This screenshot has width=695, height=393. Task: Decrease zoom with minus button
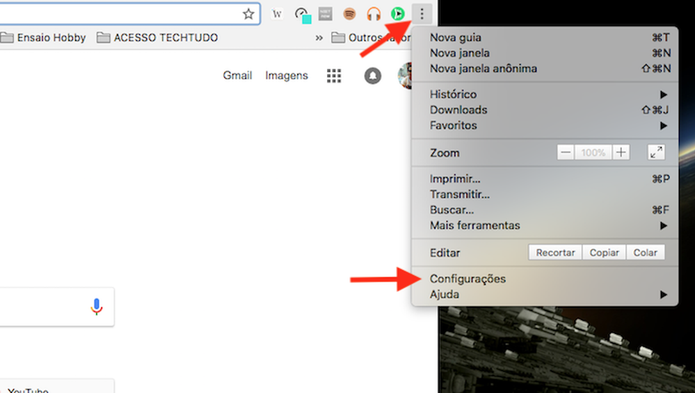pos(566,152)
